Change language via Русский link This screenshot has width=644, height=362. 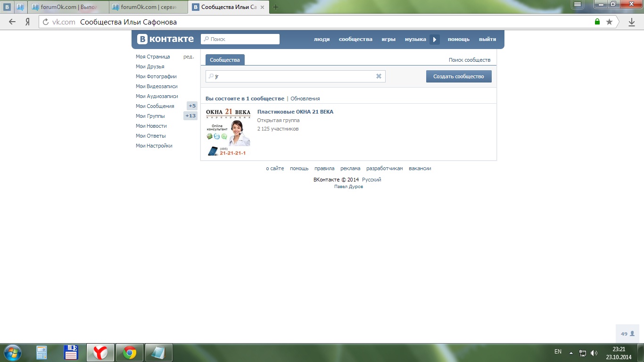click(x=372, y=180)
